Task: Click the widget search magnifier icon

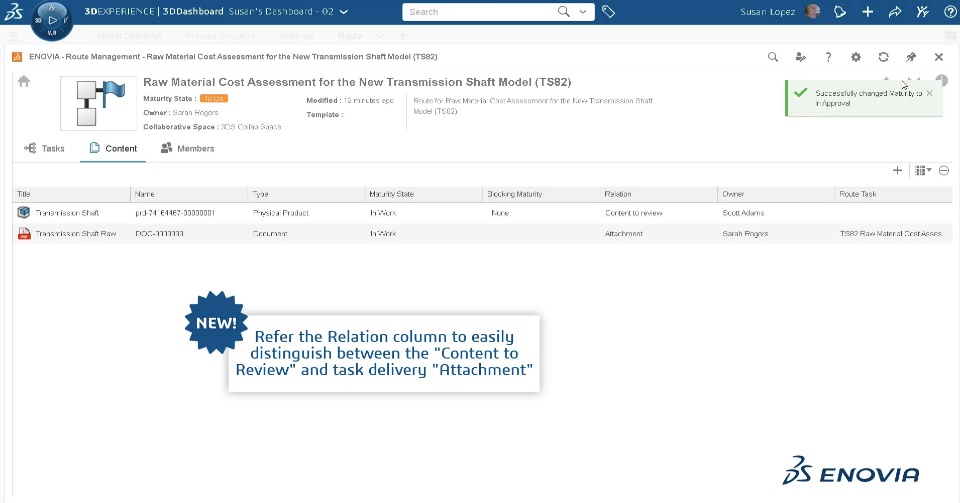Action: tap(773, 57)
